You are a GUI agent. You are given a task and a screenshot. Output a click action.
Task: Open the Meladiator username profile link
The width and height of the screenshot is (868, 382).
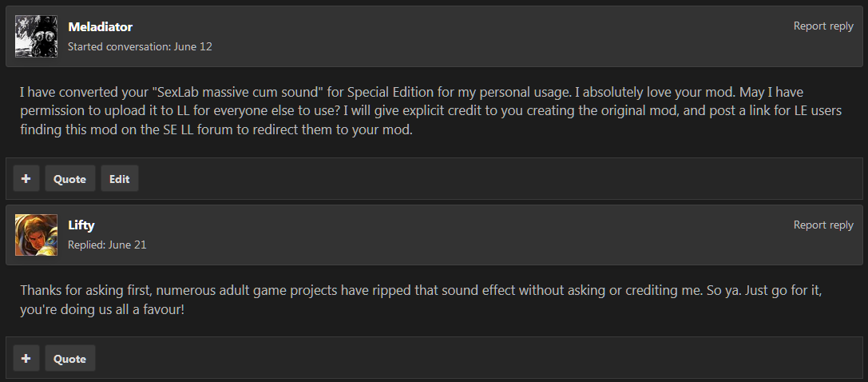pyautogui.click(x=100, y=26)
